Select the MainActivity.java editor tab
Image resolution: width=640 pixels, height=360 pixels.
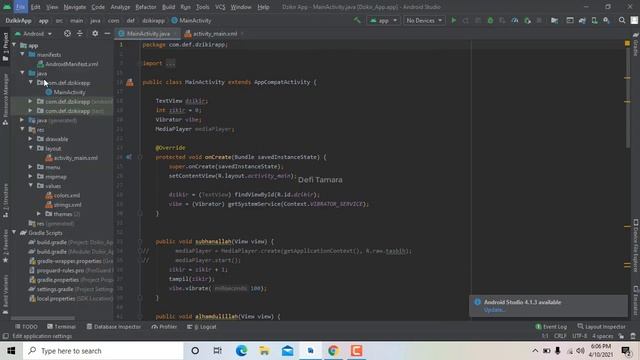(x=148, y=33)
